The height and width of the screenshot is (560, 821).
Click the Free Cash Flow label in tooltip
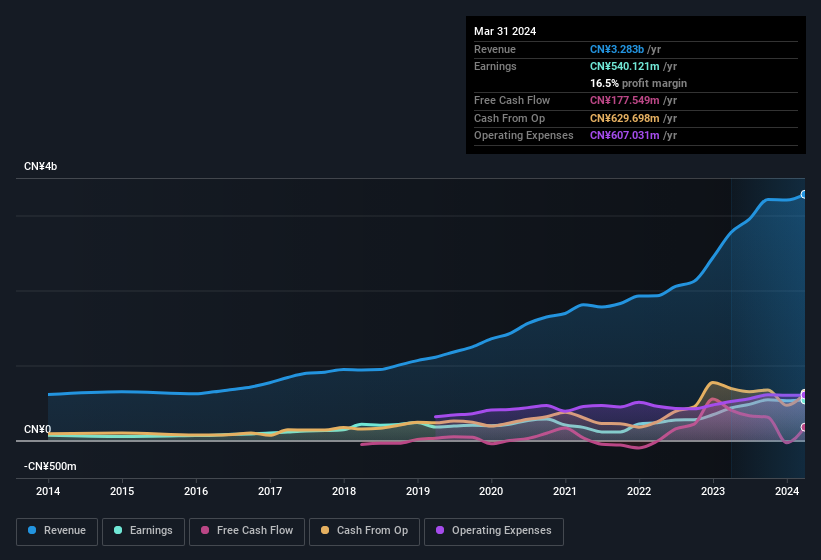pos(512,100)
